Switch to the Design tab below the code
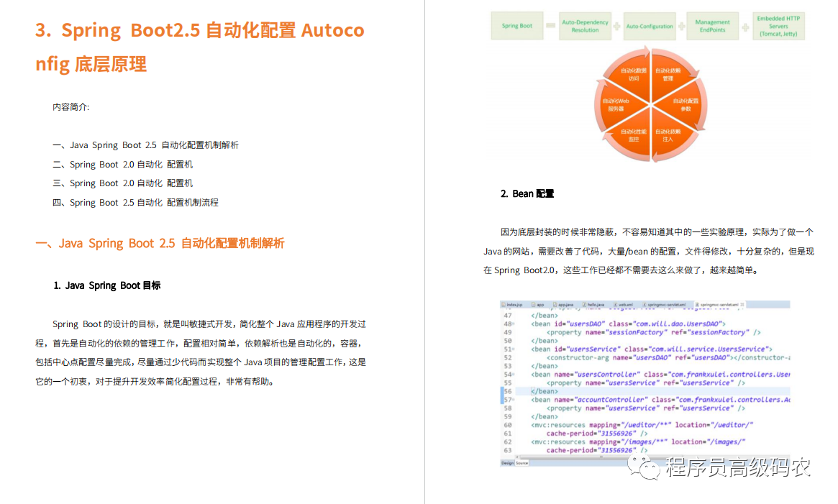 [507, 463]
